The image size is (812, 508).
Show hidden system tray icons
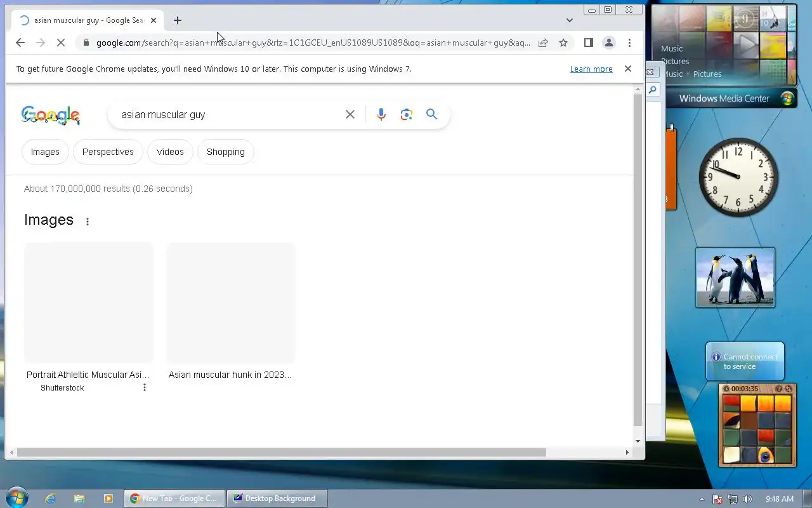click(x=702, y=499)
